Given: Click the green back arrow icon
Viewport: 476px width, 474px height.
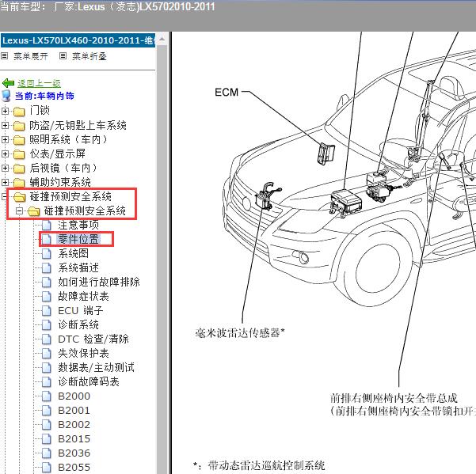Looking at the screenshot, I should pos(8,83).
